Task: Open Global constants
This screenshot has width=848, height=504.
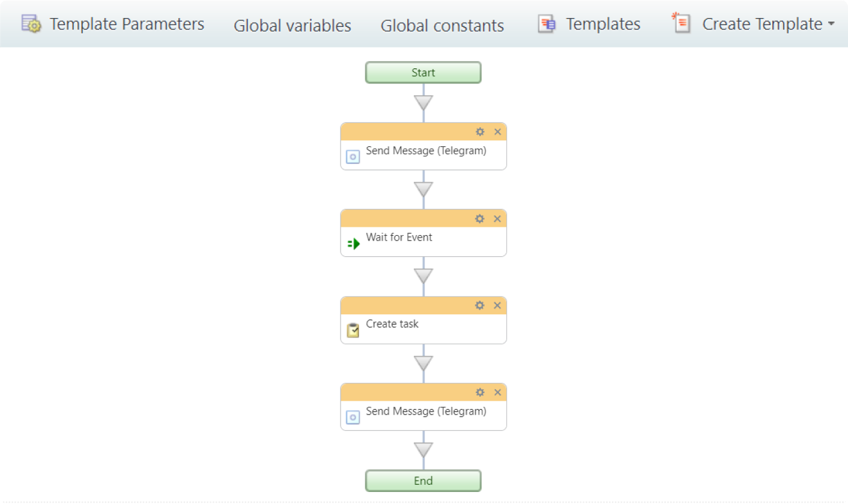Action: pyautogui.click(x=442, y=25)
